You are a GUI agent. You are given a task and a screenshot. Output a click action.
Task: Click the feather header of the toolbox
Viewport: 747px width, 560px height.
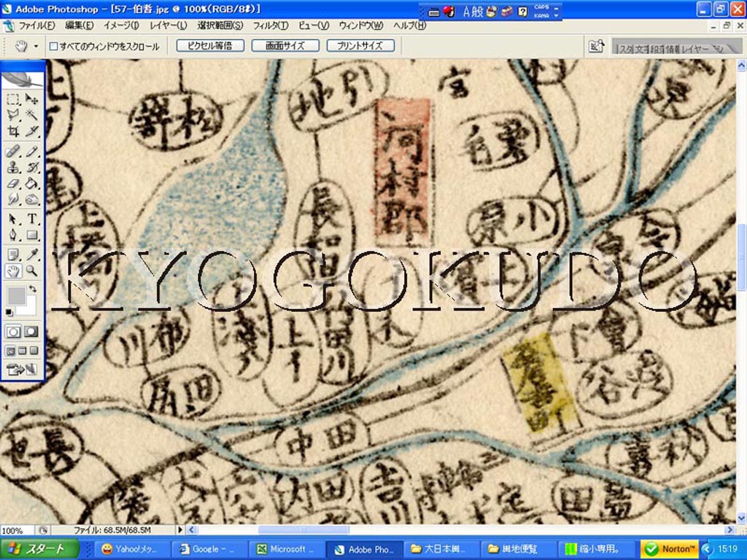pyautogui.click(x=23, y=79)
